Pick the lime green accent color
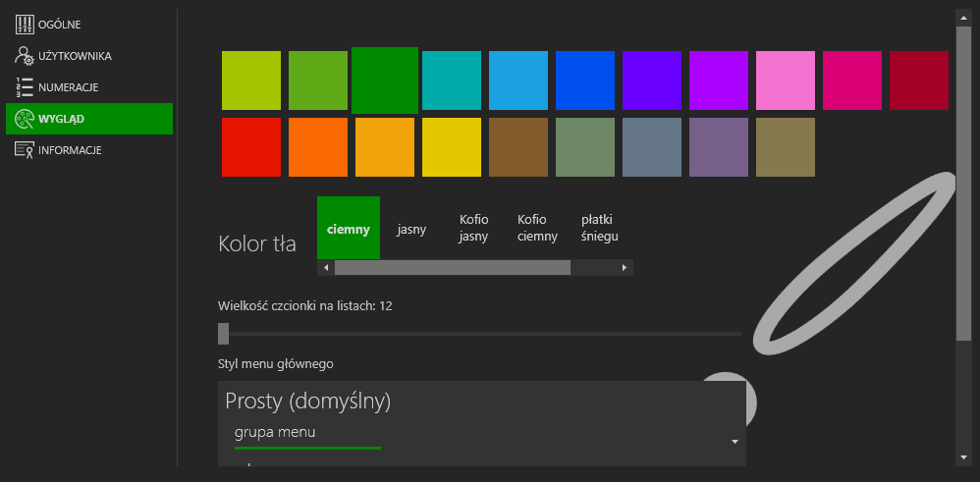The height and width of the screenshot is (482, 980). click(x=251, y=80)
